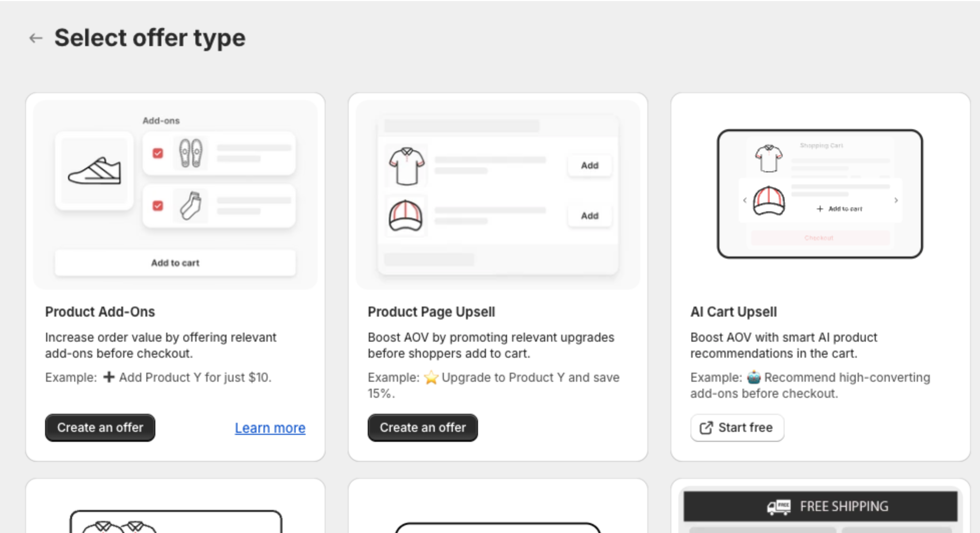The height and width of the screenshot is (533, 980).
Task: Open the Learn more link
Action: coord(270,428)
